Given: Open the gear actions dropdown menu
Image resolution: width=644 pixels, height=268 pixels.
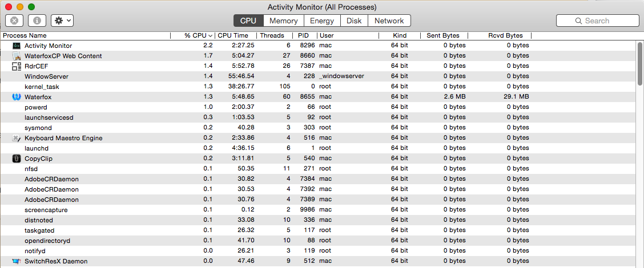Looking at the screenshot, I should [x=62, y=21].
